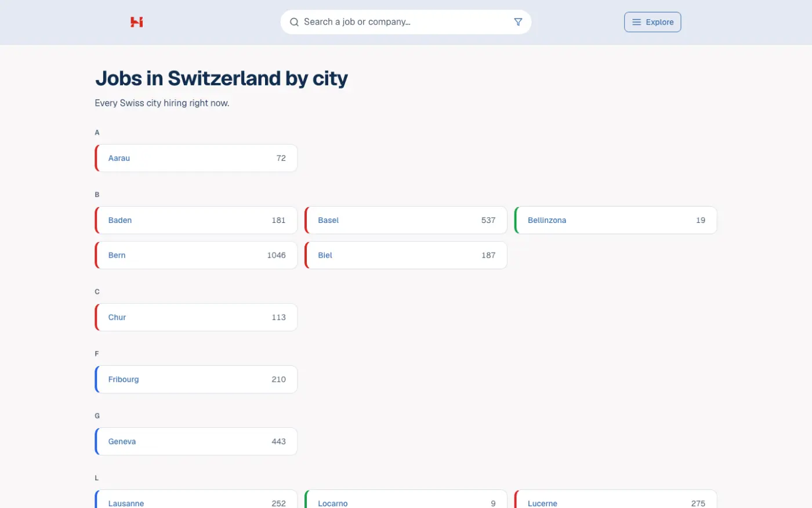Open the Locarno city card
This screenshot has height=508, width=812.
(x=406, y=499)
